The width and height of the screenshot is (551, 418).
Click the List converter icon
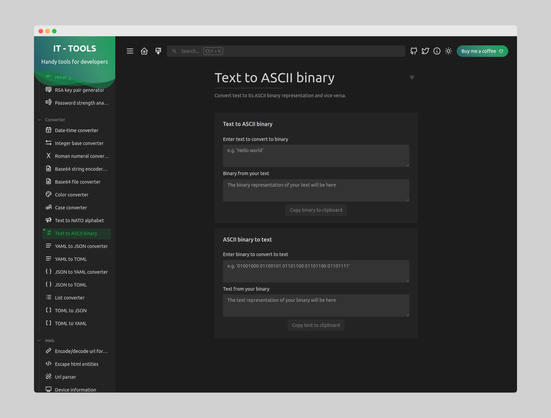pyautogui.click(x=48, y=298)
